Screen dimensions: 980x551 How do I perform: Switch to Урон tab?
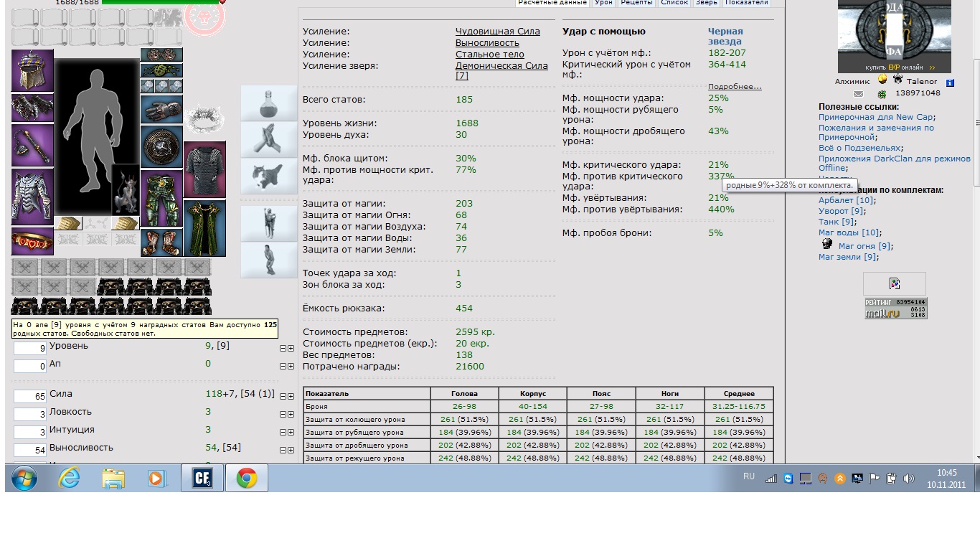point(603,3)
